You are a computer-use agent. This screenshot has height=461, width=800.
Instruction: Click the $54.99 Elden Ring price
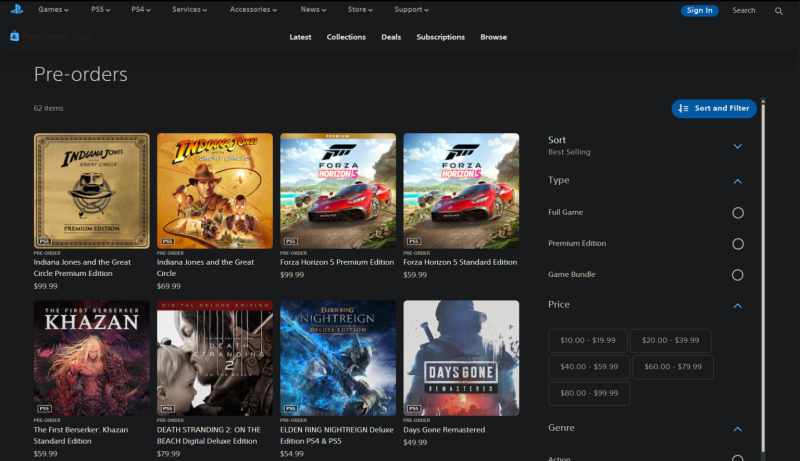click(x=292, y=454)
